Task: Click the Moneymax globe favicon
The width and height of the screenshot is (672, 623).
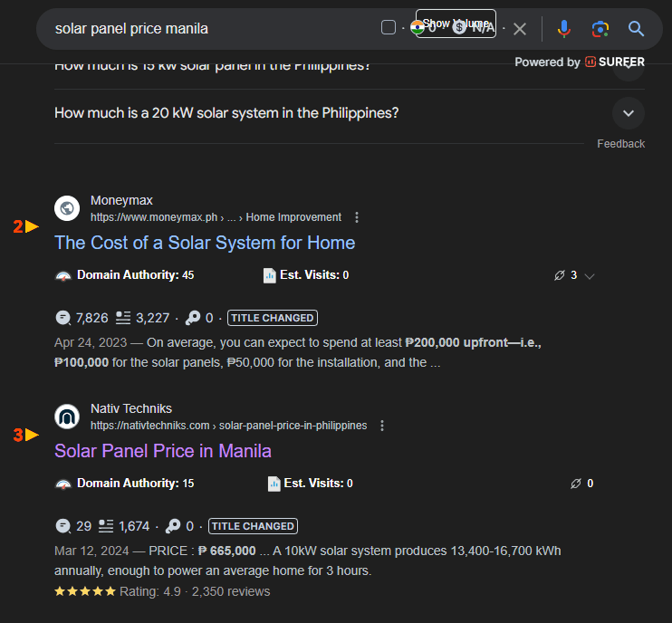Action: coord(67,208)
